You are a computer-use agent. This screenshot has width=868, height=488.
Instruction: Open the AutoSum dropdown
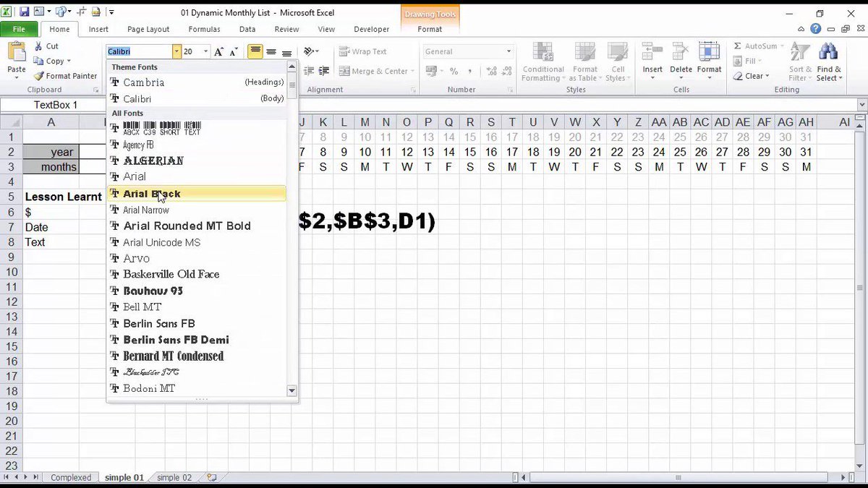[x=781, y=46]
